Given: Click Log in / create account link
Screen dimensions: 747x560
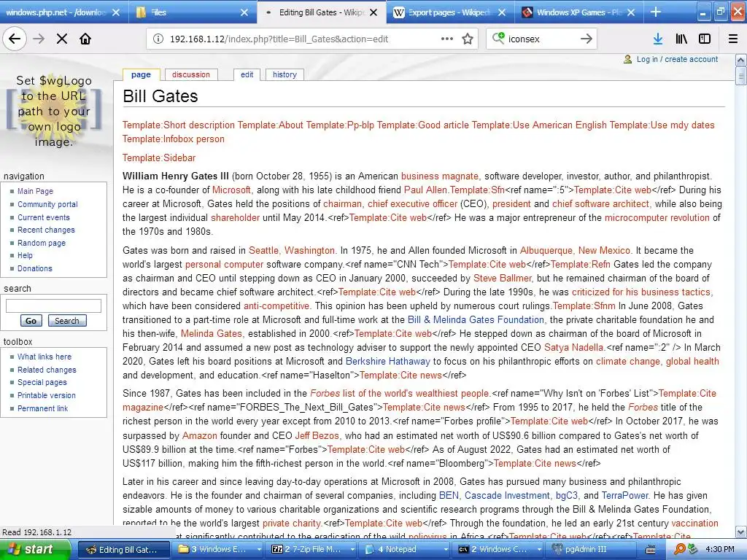Looking at the screenshot, I should (x=677, y=59).
